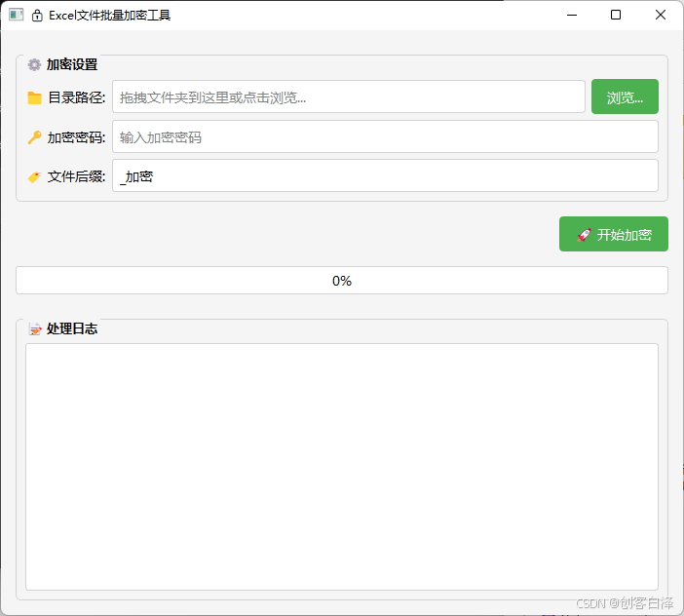Focus the 目录路径 directory path field
This screenshot has height=616, width=684.
point(349,96)
